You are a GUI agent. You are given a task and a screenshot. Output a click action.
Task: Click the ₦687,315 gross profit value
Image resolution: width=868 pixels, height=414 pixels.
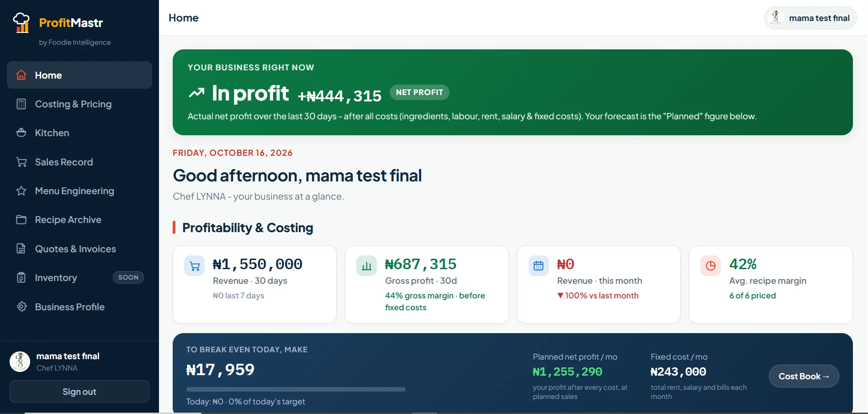[x=421, y=264]
